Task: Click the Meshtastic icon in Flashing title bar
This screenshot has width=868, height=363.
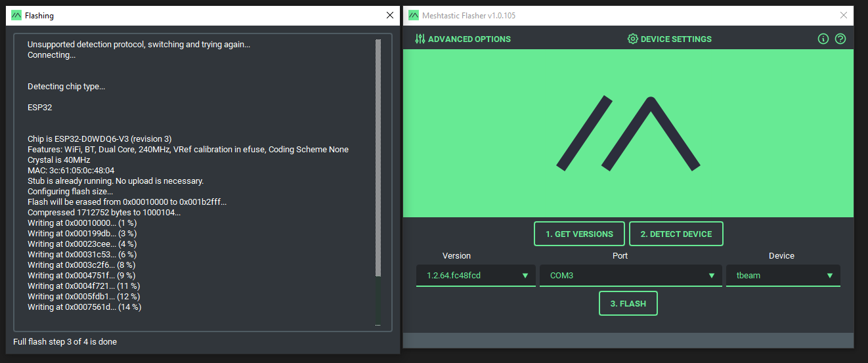Action: click(x=16, y=15)
